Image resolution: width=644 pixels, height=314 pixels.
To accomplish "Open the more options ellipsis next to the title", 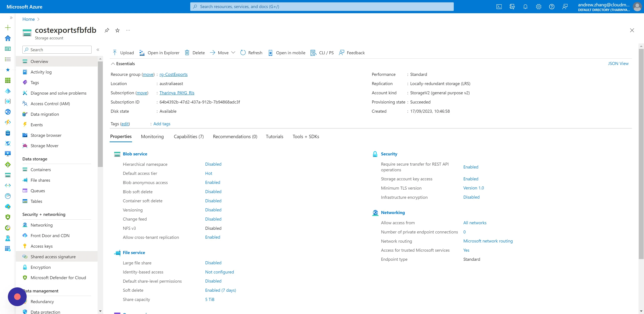I will click(128, 30).
